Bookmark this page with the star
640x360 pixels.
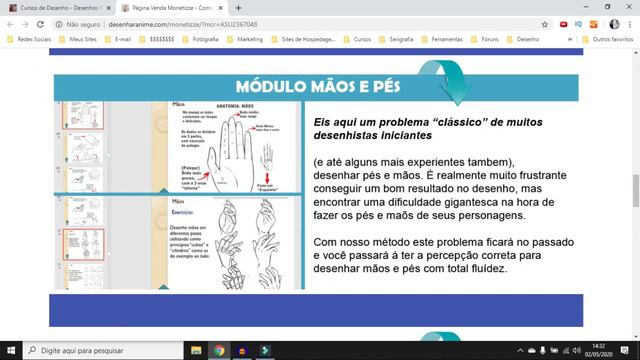[x=544, y=24]
